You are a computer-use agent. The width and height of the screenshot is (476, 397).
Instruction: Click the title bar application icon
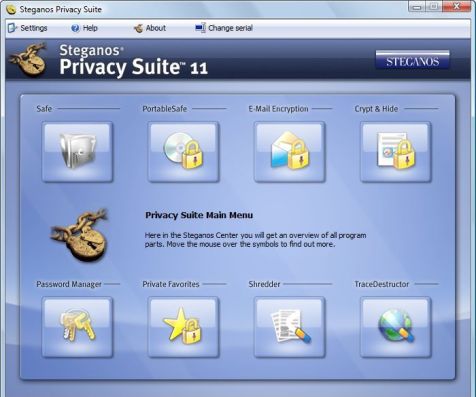click(x=11, y=9)
